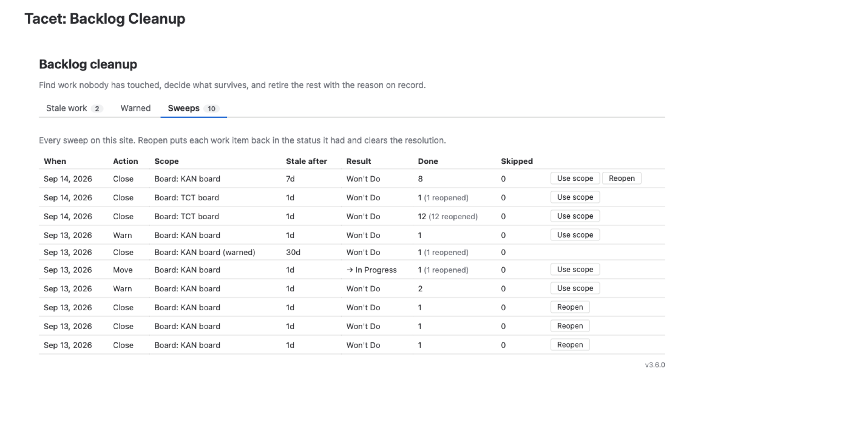Click the Done column header
The width and height of the screenshot is (868, 425).
pos(428,161)
